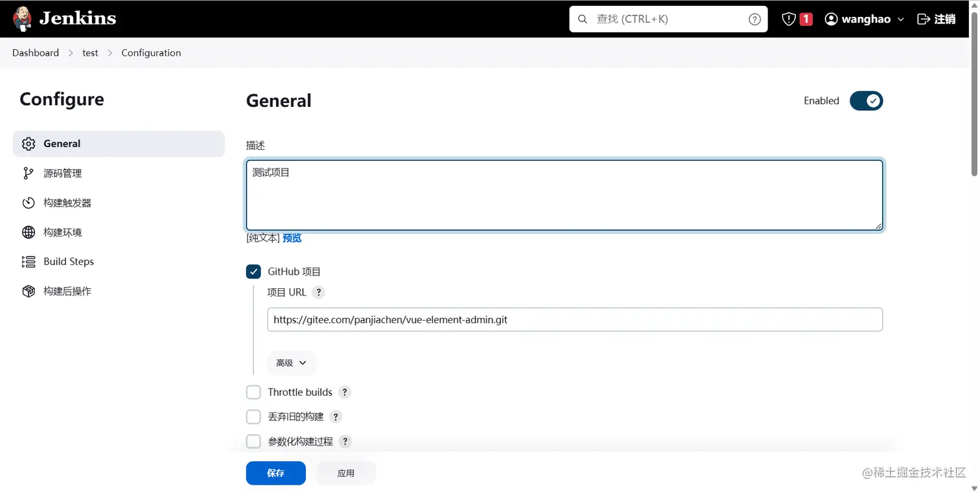Click the test breadcrumb link
The height and width of the screenshot is (493, 980).
(90, 53)
